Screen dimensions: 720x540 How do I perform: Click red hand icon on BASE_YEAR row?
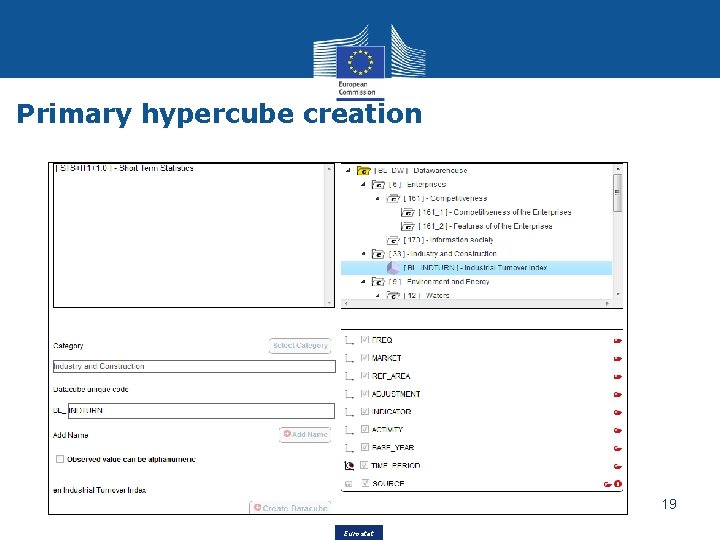(x=618, y=448)
